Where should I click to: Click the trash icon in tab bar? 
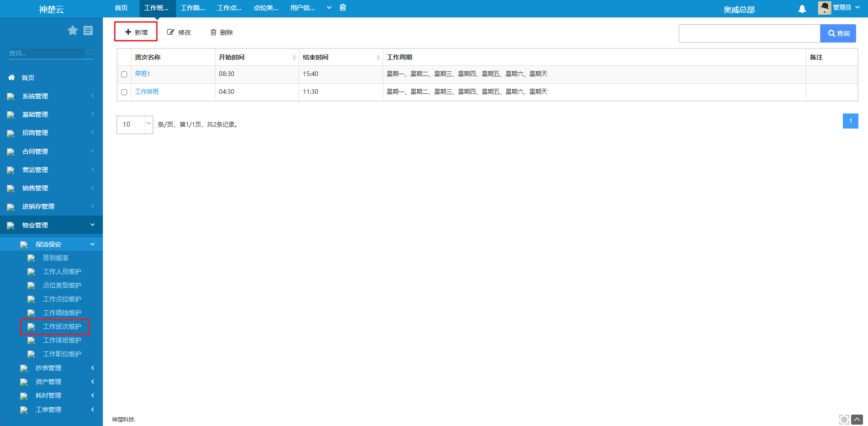click(x=343, y=7)
